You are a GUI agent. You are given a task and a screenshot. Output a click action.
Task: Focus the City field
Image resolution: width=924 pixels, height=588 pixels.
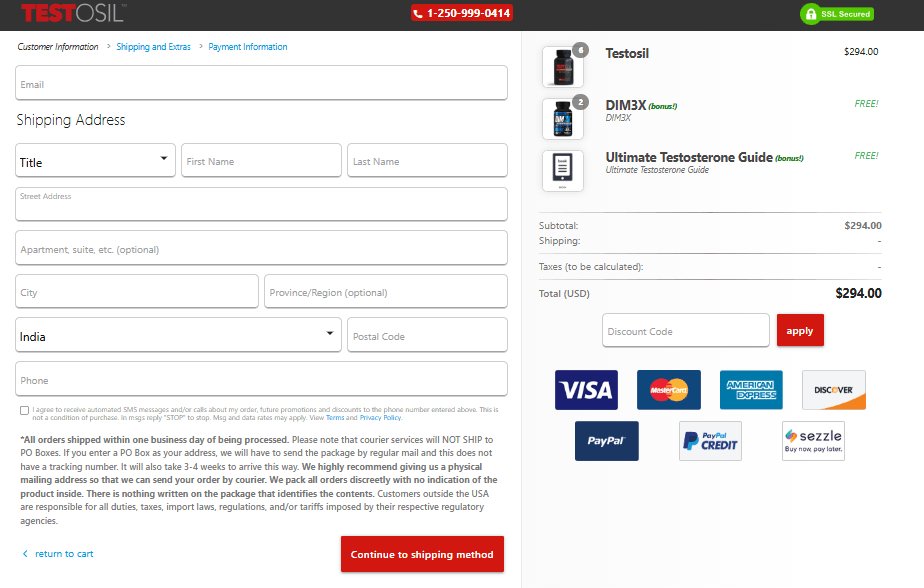pos(137,291)
